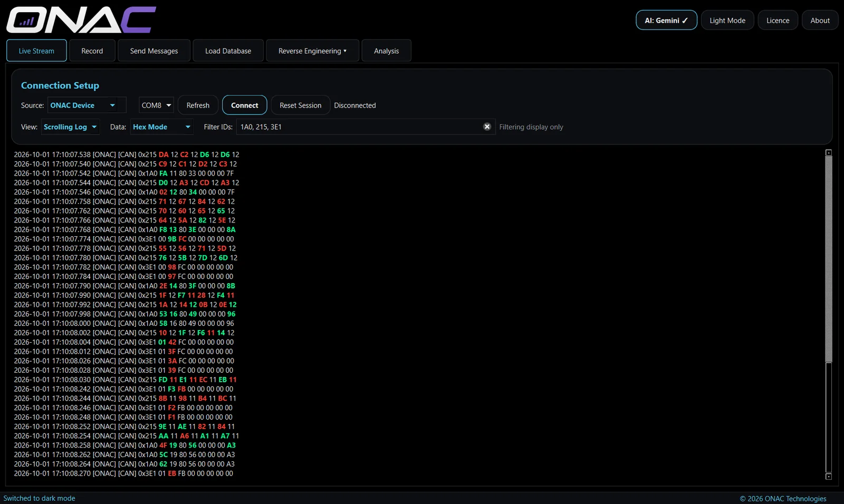
Task: Open the Scrolling Log view dropdown
Action: (70, 127)
